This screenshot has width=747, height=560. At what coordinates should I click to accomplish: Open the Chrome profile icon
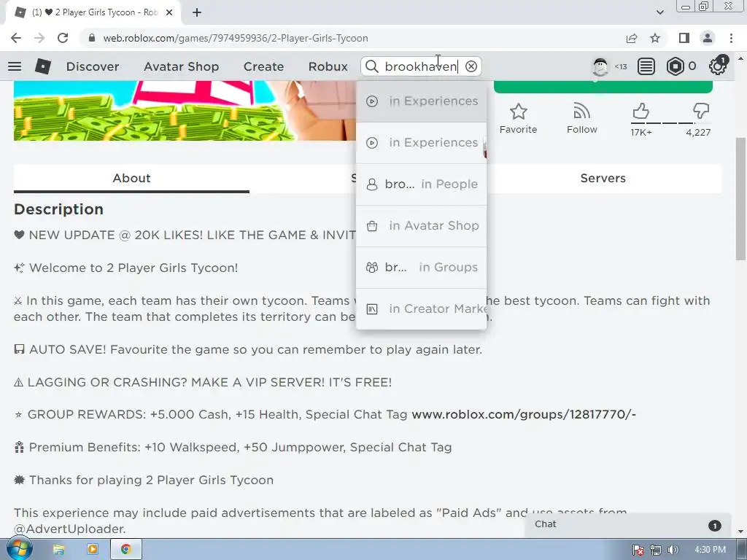708,38
